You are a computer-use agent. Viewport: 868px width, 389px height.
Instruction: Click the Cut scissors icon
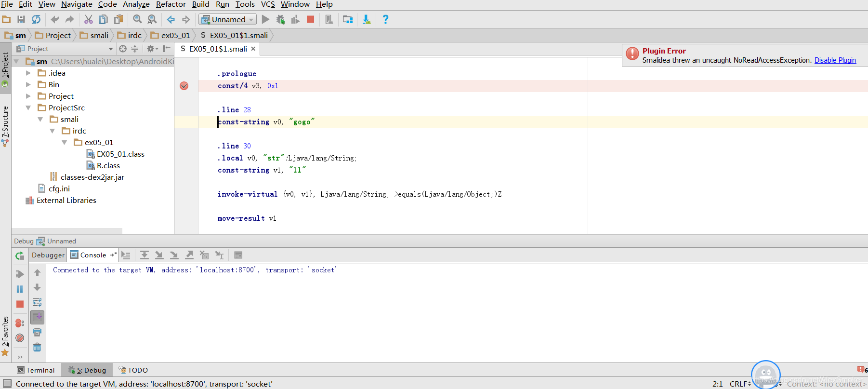pyautogui.click(x=89, y=19)
